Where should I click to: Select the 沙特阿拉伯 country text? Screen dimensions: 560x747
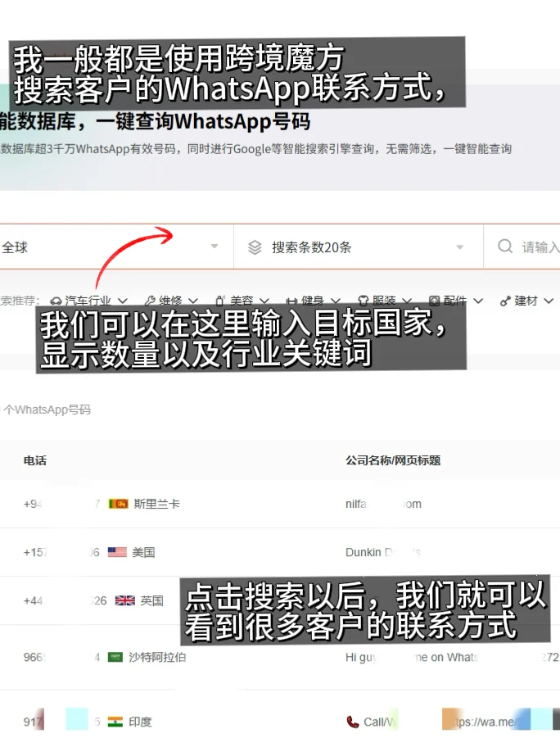tap(157, 658)
